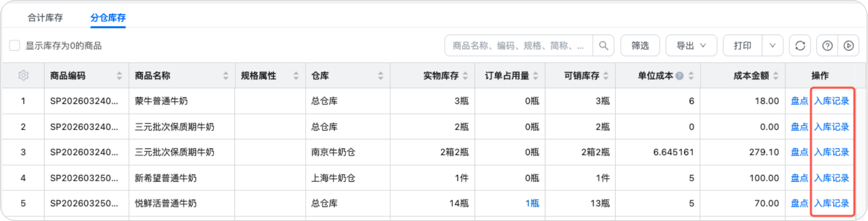Click the 筛选 button
This screenshot has width=868, height=221.
(640, 45)
